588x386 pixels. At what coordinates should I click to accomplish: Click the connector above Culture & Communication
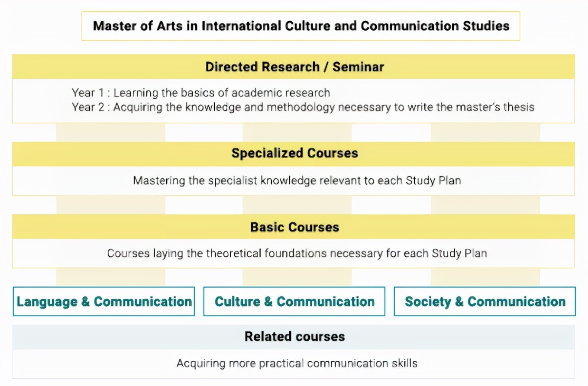(297, 277)
